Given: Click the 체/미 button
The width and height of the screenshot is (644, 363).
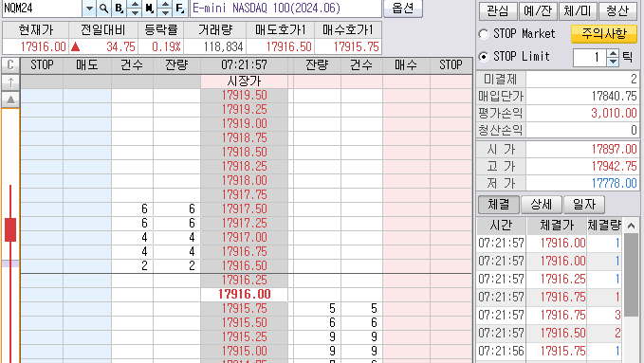Looking at the screenshot, I should pos(578,10).
